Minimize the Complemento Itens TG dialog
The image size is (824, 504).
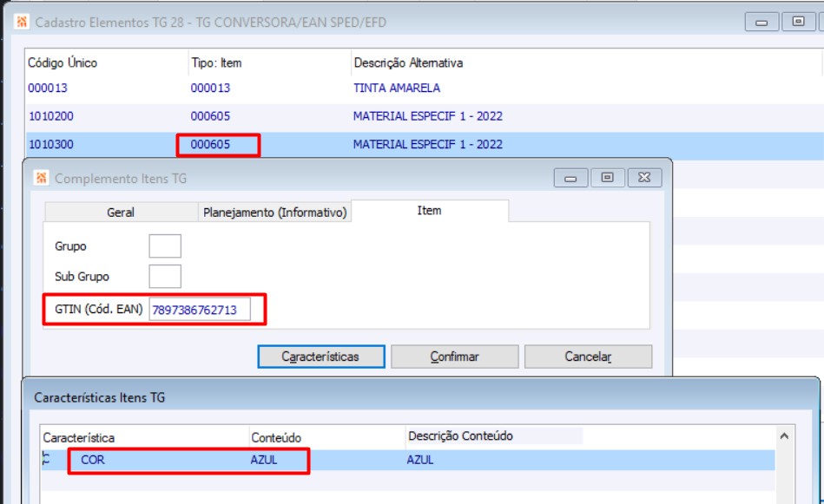(570, 178)
